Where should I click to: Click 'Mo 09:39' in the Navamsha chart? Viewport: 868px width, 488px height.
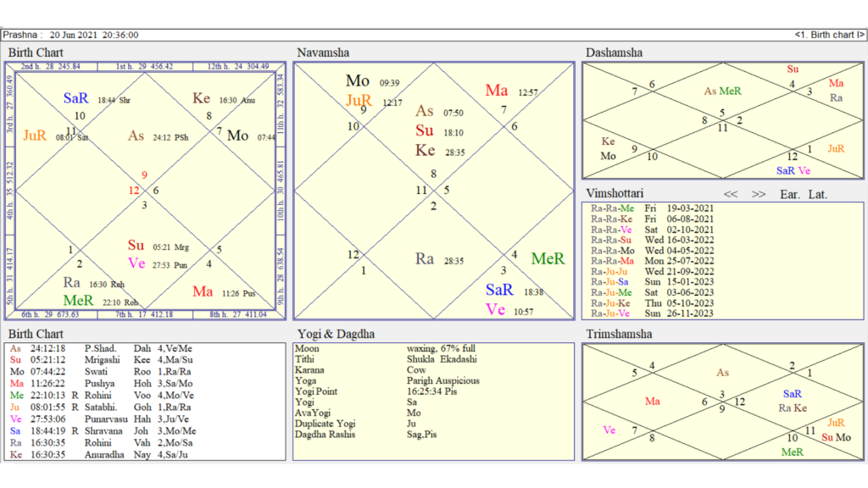pos(373,81)
